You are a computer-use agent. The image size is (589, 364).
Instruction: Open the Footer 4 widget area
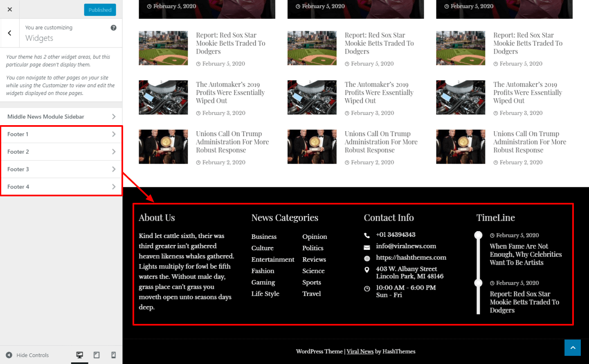(61, 187)
